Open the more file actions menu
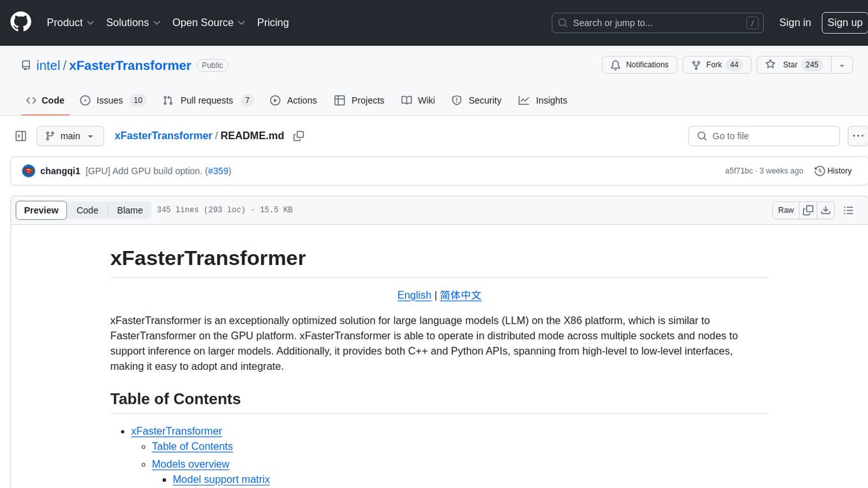This screenshot has width=868, height=488. point(858,136)
